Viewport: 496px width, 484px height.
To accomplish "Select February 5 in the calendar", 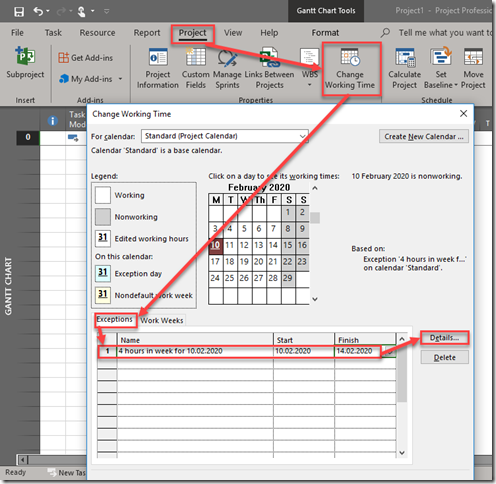I will [x=244, y=229].
